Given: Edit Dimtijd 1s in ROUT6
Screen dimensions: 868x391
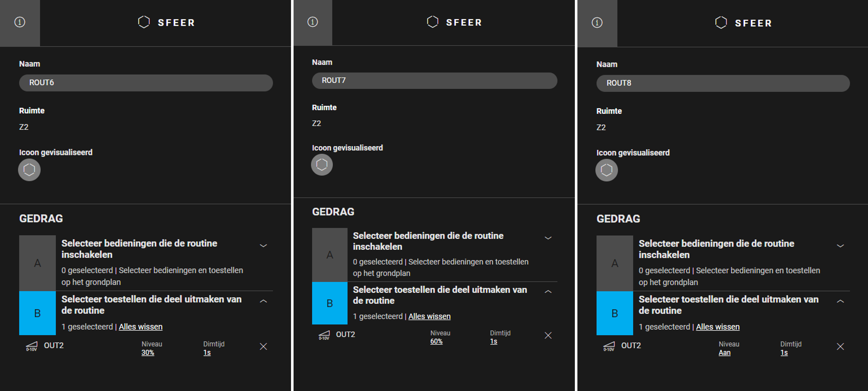Looking at the screenshot, I should pos(207,353).
